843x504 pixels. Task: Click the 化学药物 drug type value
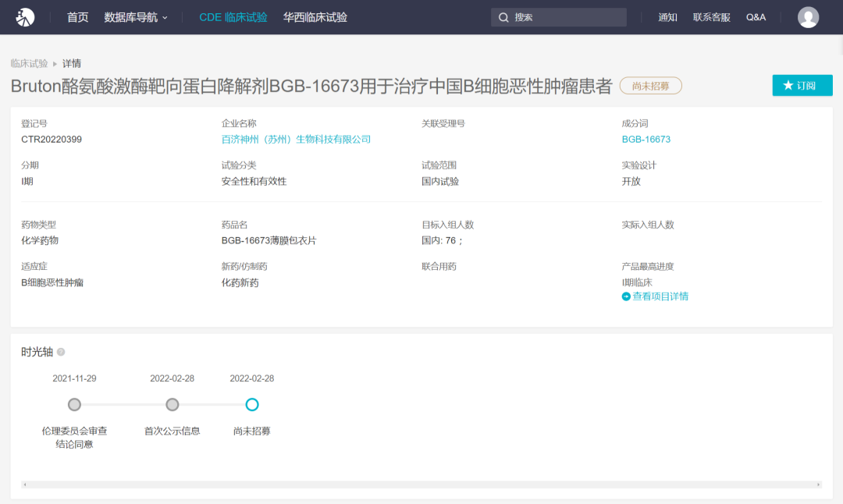[40, 241]
